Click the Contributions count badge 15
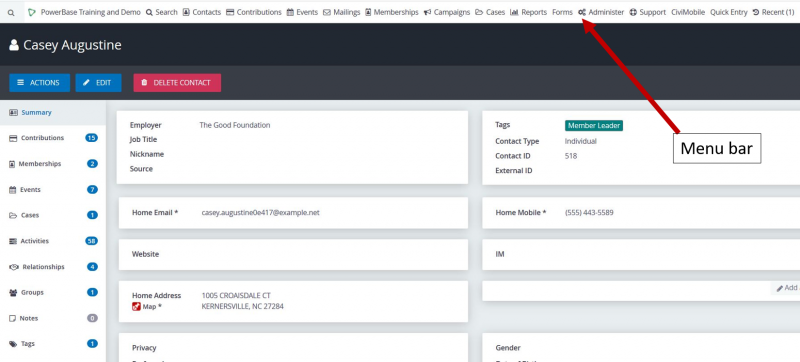This screenshot has width=800, height=362. 92,138
